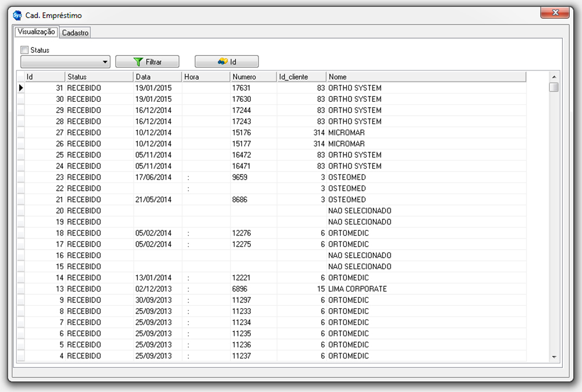The width and height of the screenshot is (582, 392).
Task: Select the Visualização tab
Action: (x=36, y=32)
